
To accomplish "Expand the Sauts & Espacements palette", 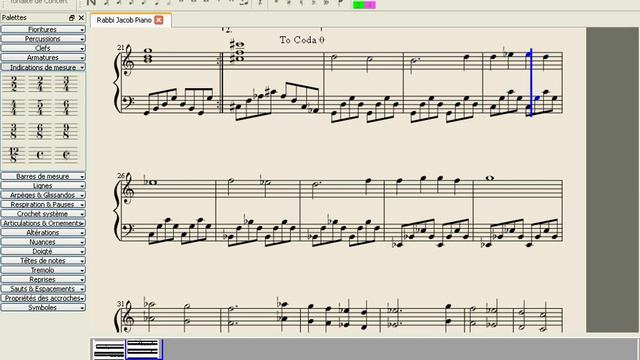I will (43, 289).
